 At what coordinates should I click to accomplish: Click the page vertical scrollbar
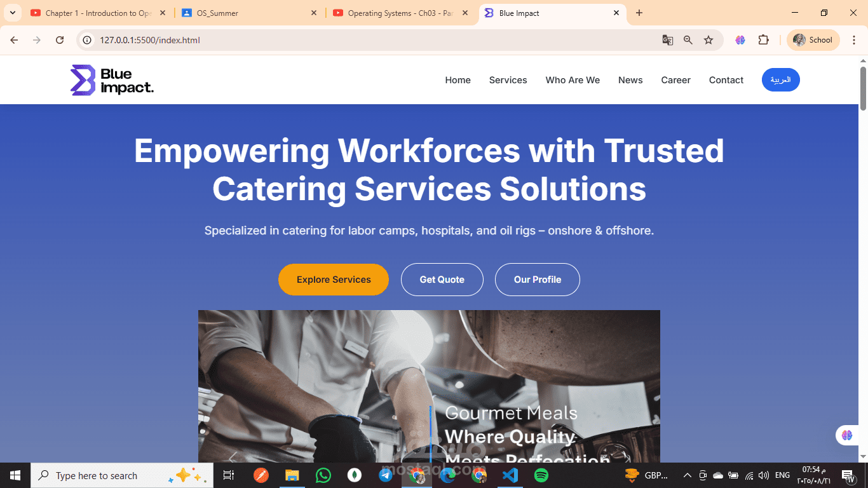pyautogui.click(x=863, y=258)
